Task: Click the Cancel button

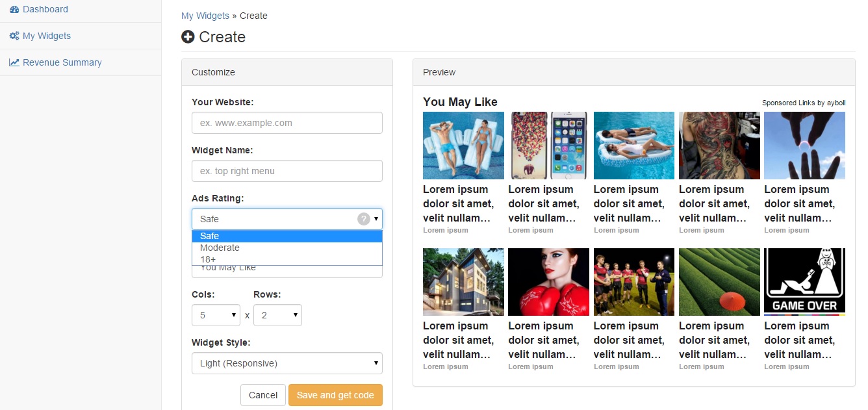Action: (263, 395)
